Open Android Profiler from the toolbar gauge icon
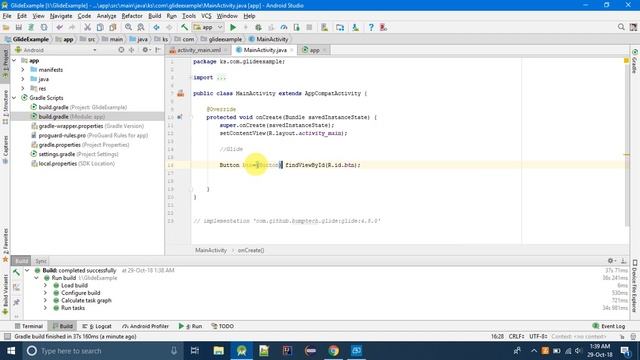 [x=284, y=27]
